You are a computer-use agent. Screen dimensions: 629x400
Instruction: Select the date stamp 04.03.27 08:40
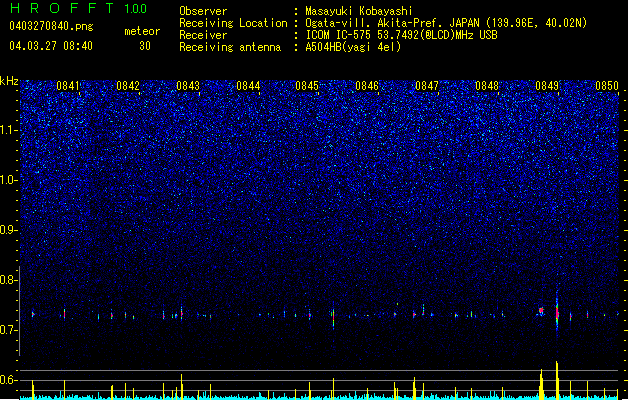pyautogui.click(x=51, y=46)
